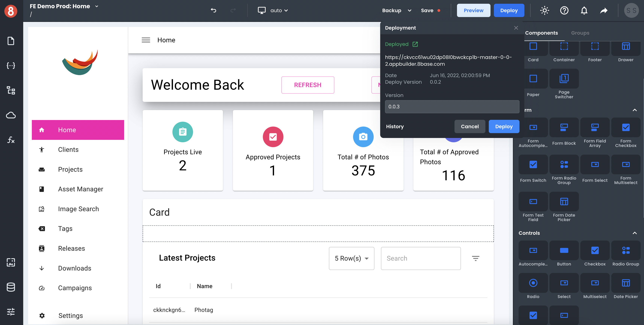Screen dimensions: 644x325
Task: Click the cloud resources icon in the left sidebar
Action: point(11,115)
